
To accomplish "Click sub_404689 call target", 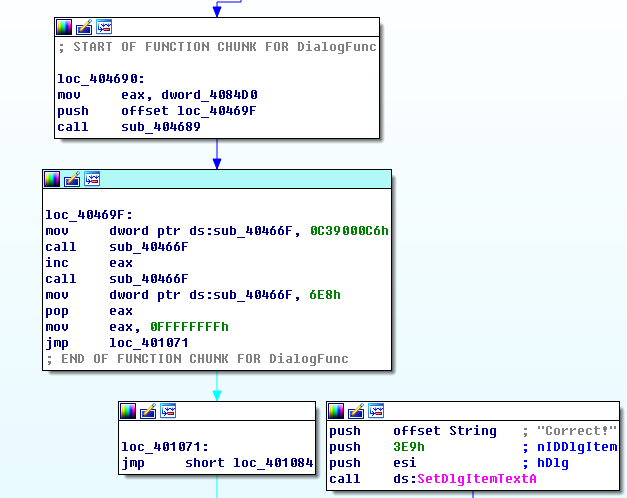I will click(161, 127).
